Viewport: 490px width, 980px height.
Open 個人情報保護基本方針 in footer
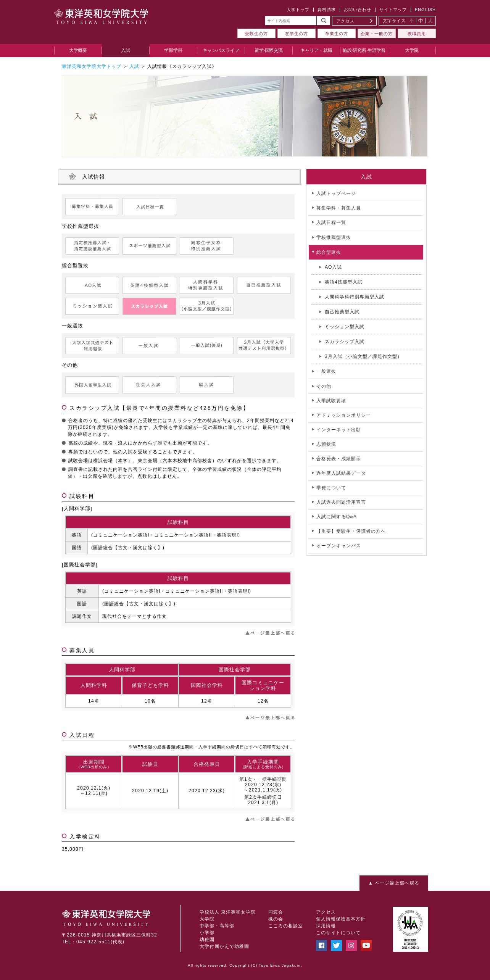point(340,919)
